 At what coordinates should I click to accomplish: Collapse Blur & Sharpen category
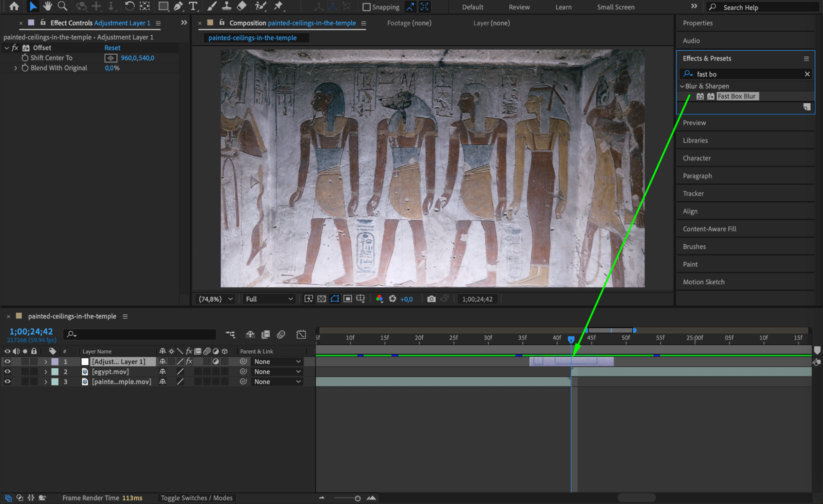click(682, 86)
